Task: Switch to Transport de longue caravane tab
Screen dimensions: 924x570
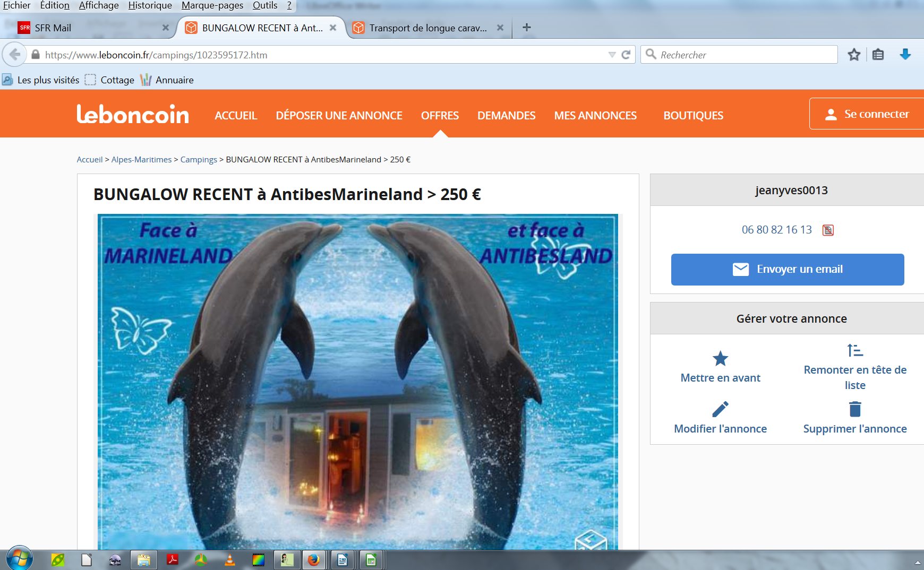Action: click(428, 28)
